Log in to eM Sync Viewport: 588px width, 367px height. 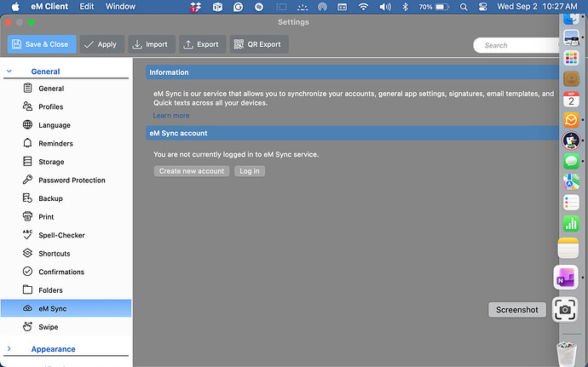[250, 171]
